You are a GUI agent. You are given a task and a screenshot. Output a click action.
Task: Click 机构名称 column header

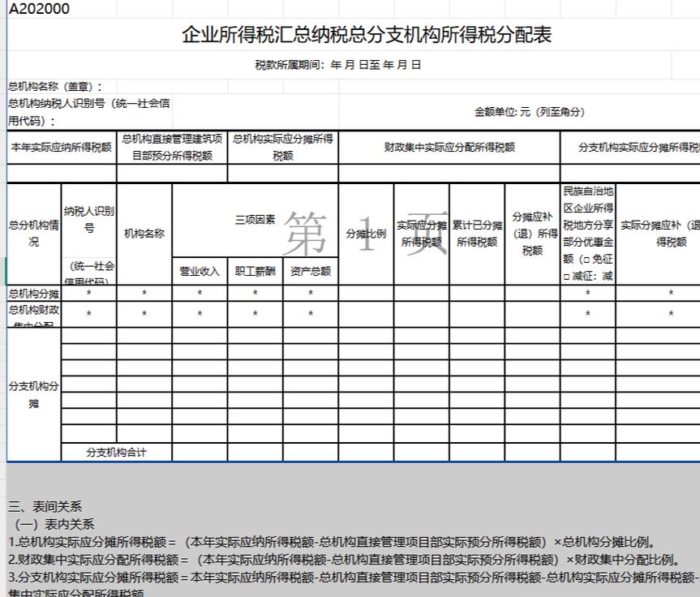[x=144, y=234]
